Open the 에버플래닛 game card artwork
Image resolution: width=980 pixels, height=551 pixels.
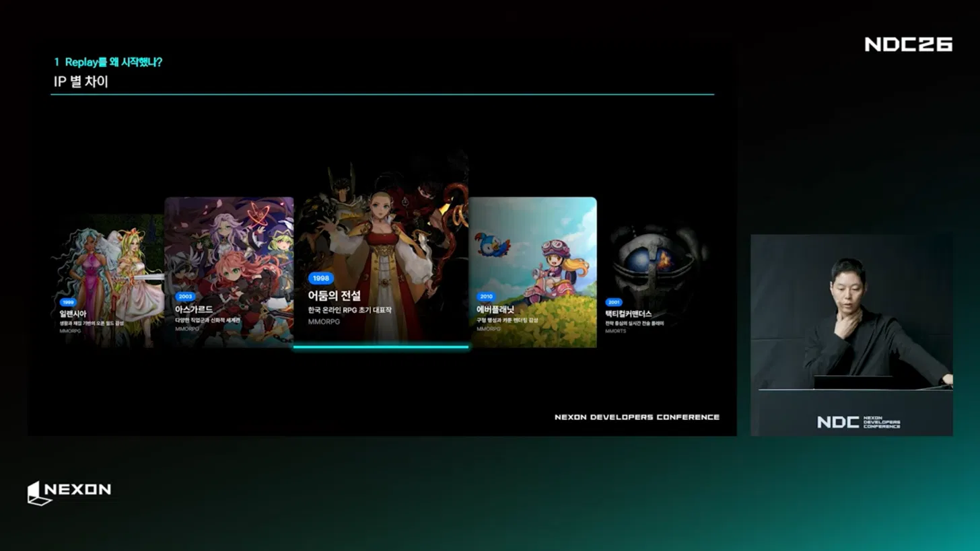(x=532, y=272)
